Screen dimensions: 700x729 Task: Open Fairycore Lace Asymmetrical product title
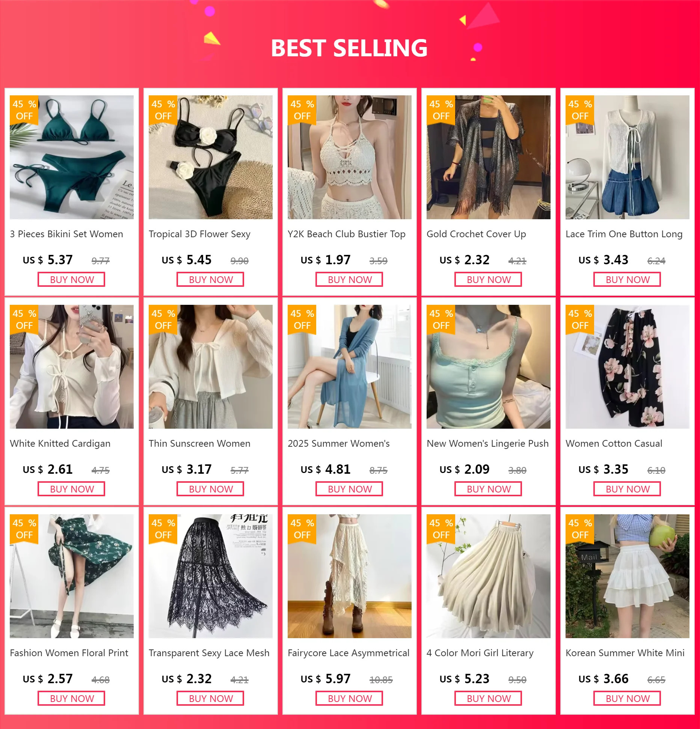[x=348, y=653]
